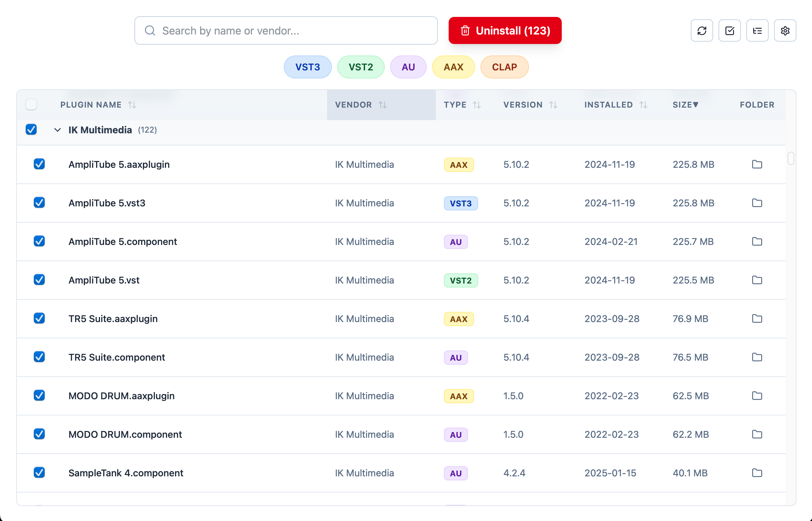Viewport: 812px width, 521px height.
Task: Sort by Installed header label
Action: (x=608, y=105)
